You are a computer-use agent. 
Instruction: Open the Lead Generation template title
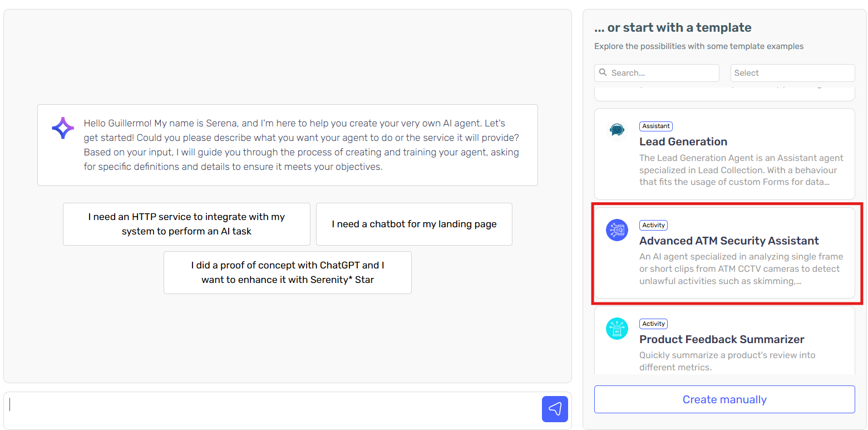[683, 141]
